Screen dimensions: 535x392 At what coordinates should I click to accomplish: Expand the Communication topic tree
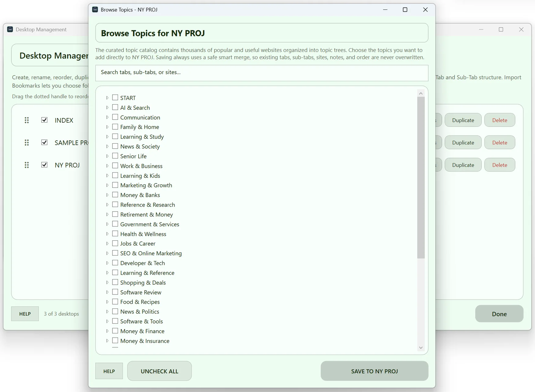click(107, 117)
